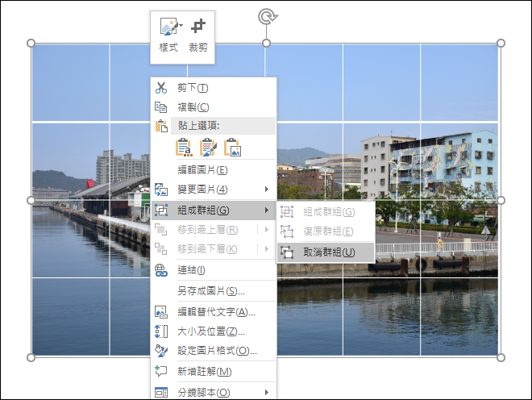Expand the 組成群組 submenu arrow
The image size is (532, 400).
pos(267,210)
